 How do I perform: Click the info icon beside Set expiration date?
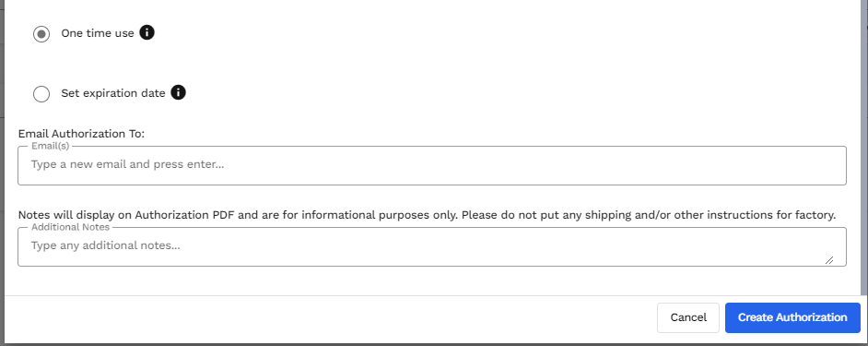coord(178,92)
